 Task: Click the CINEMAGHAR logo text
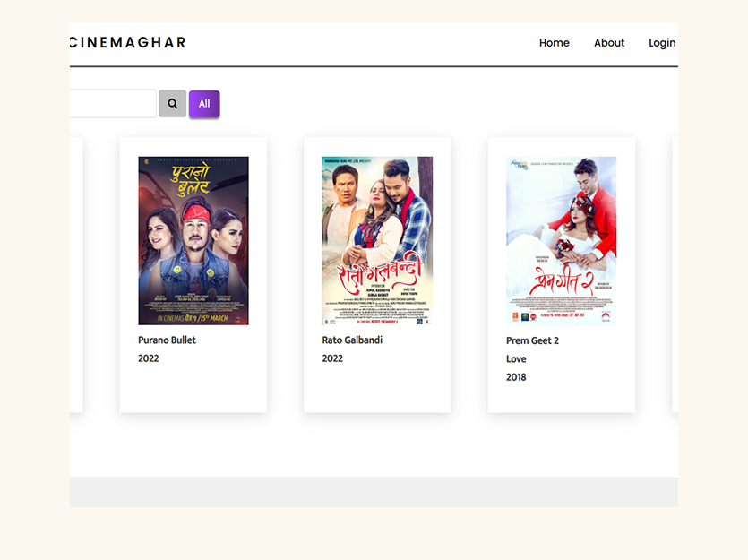pyautogui.click(x=128, y=42)
